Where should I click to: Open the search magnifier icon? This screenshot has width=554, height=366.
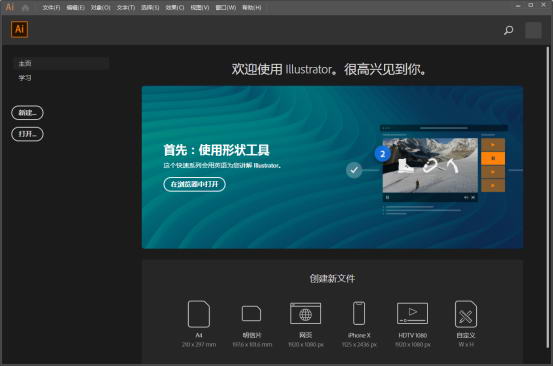click(x=508, y=30)
